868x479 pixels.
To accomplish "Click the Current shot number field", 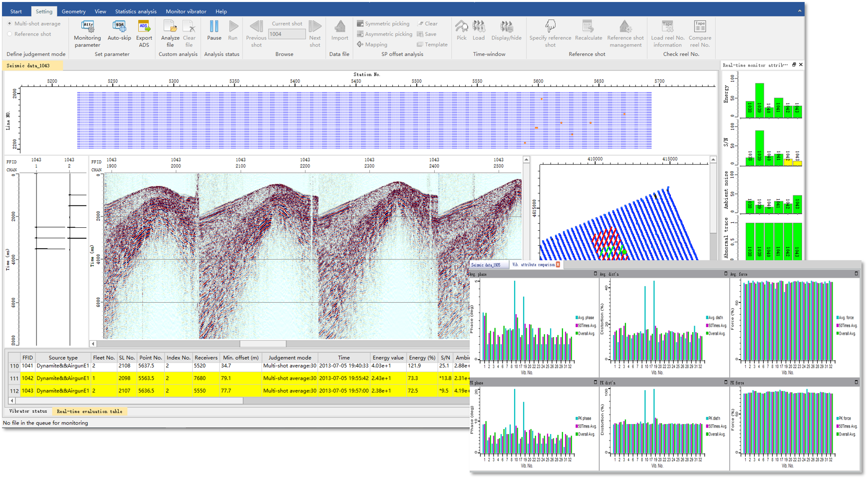I will pos(287,34).
